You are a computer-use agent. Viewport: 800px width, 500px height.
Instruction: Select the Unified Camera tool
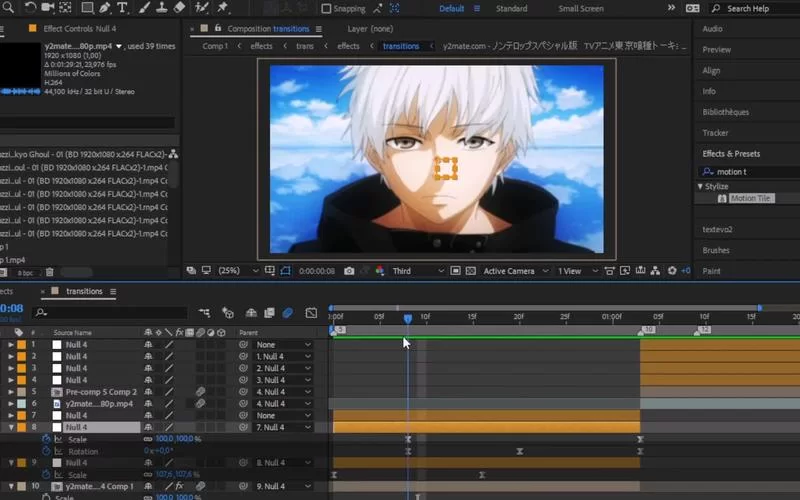48,8
